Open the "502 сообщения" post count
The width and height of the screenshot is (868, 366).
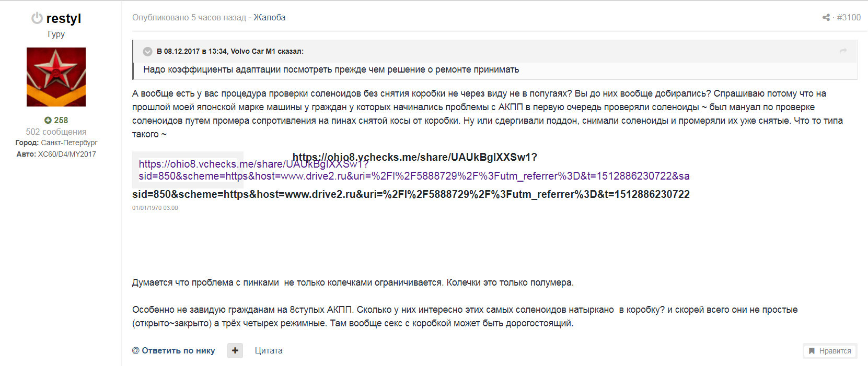pyautogui.click(x=56, y=132)
